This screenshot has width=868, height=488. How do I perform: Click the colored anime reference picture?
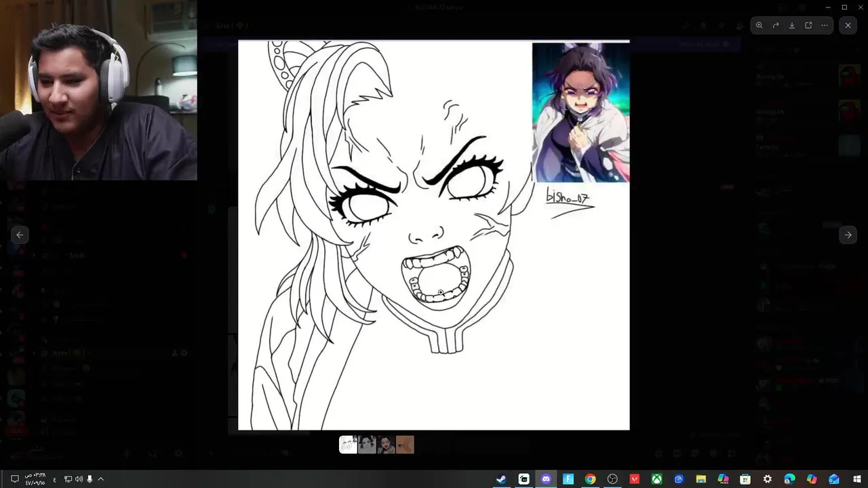580,113
